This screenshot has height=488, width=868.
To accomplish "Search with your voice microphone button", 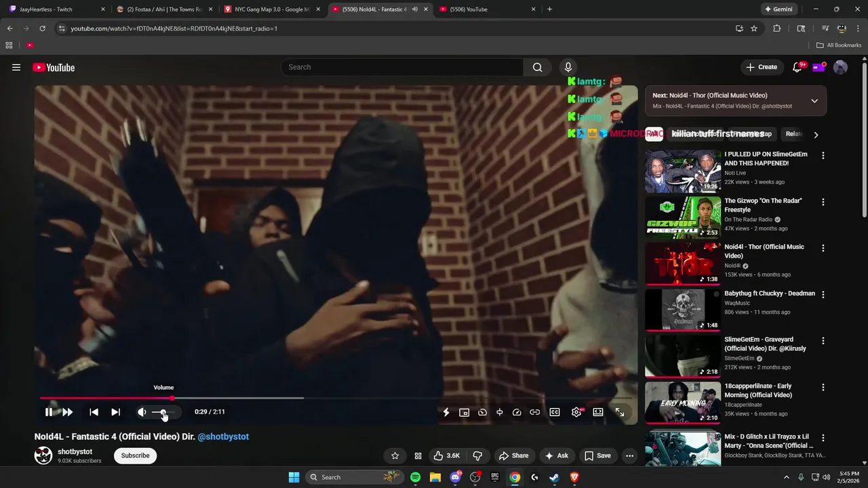I will click(x=568, y=67).
